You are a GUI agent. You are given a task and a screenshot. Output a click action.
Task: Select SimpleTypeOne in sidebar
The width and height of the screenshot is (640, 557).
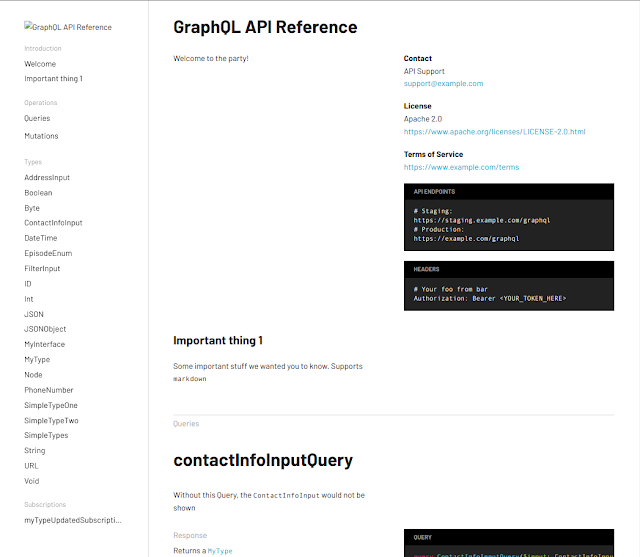pyautogui.click(x=51, y=405)
